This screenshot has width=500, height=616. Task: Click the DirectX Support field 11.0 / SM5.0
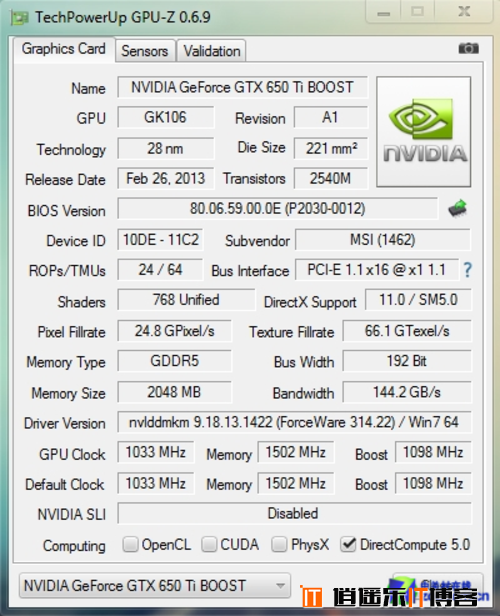[418, 300]
